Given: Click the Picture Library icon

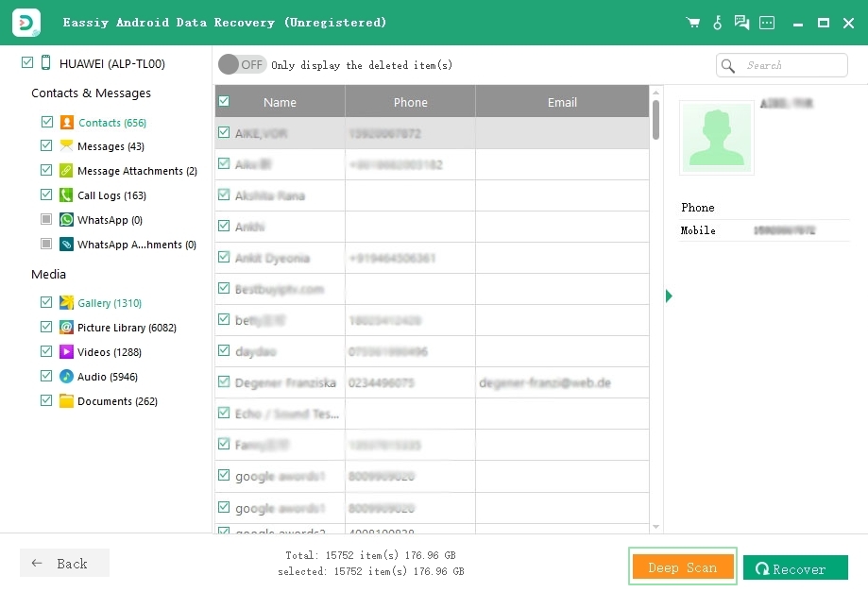Looking at the screenshot, I should click(66, 327).
